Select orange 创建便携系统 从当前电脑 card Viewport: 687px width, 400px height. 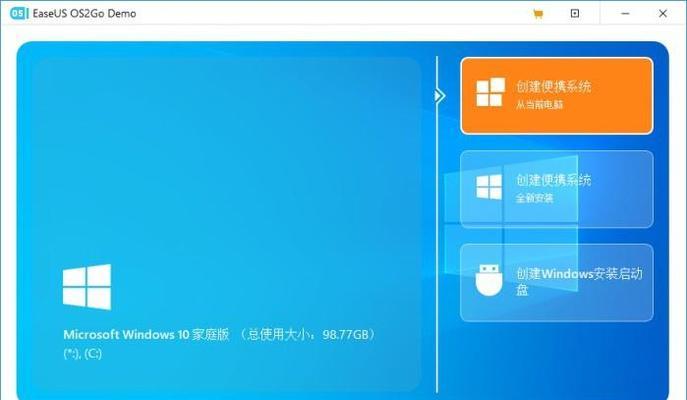click(x=557, y=96)
